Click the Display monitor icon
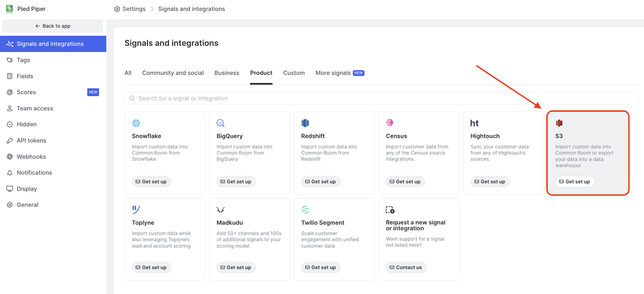The width and height of the screenshot is (644, 294). [10, 189]
